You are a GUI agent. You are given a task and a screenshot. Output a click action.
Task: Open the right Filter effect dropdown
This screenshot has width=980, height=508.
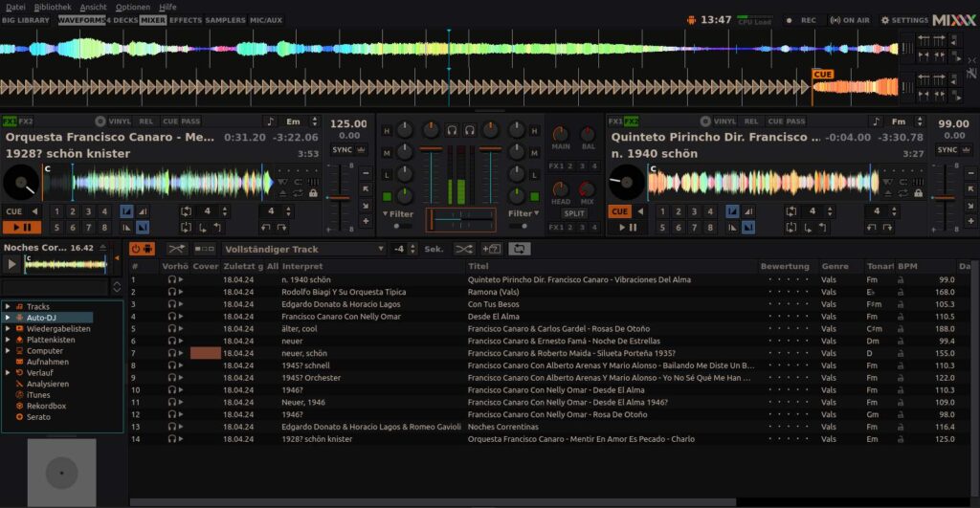pyautogui.click(x=523, y=213)
